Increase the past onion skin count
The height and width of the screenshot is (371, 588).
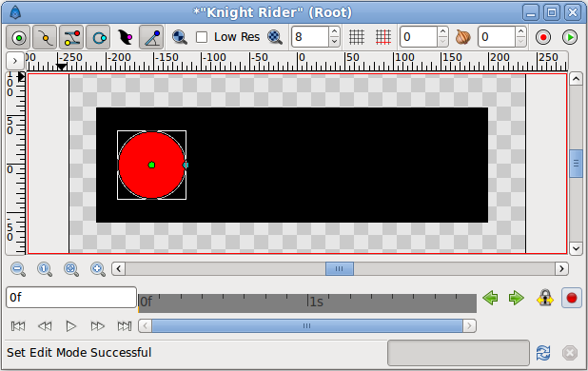[x=442, y=31]
